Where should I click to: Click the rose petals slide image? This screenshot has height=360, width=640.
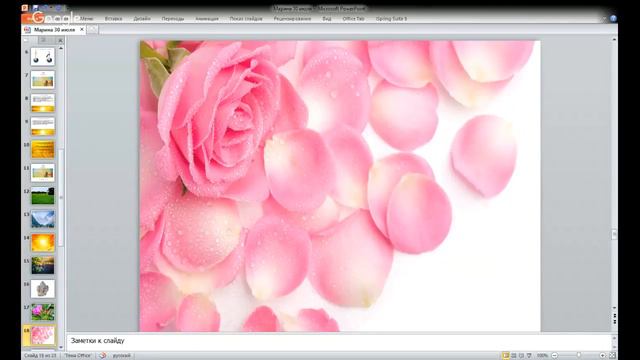click(340, 186)
